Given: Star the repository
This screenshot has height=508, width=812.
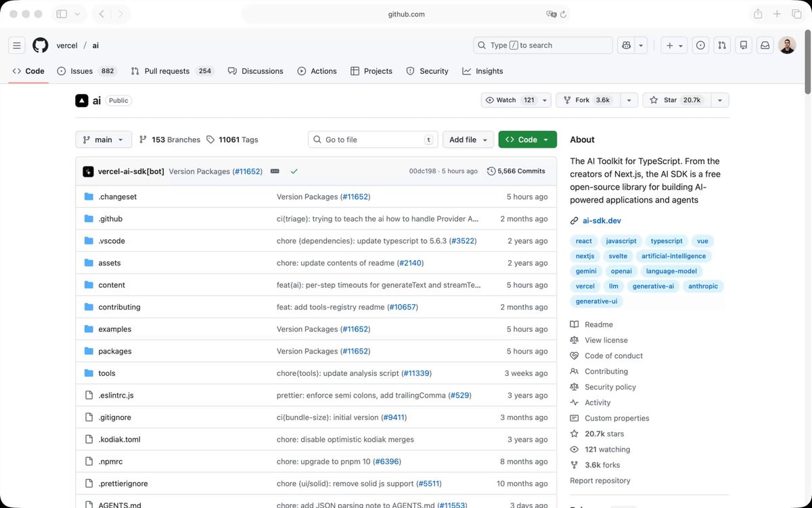Looking at the screenshot, I should (675, 100).
